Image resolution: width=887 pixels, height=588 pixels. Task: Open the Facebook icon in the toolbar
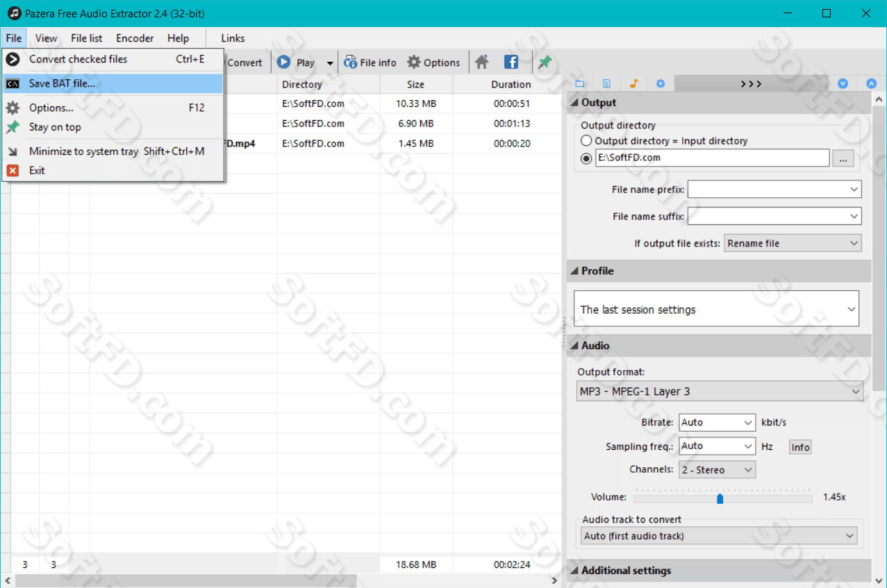coord(511,62)
